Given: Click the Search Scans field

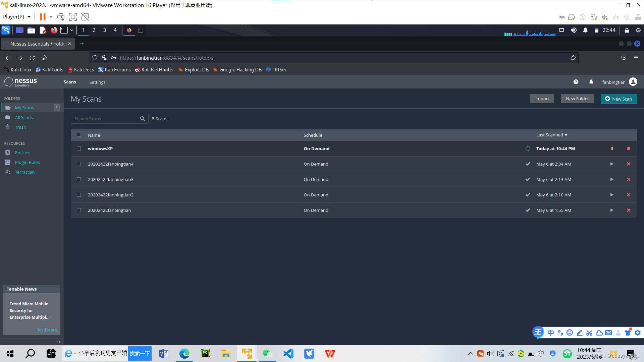Looking at the screenshot, I should point(106,119).
